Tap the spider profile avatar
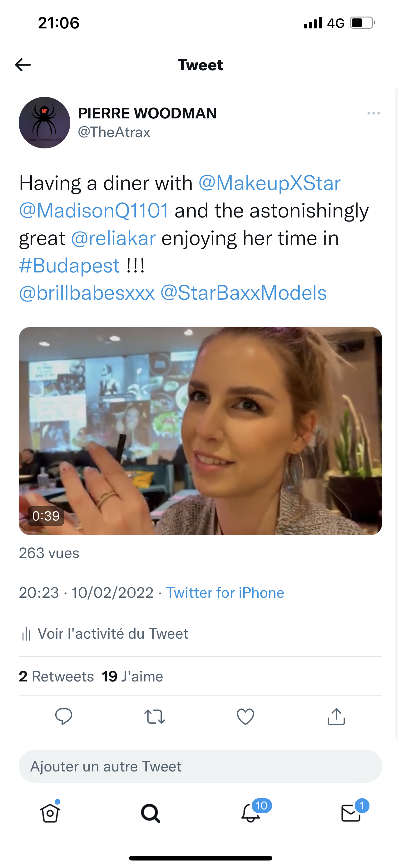401x868 pixels. point(44,123)
